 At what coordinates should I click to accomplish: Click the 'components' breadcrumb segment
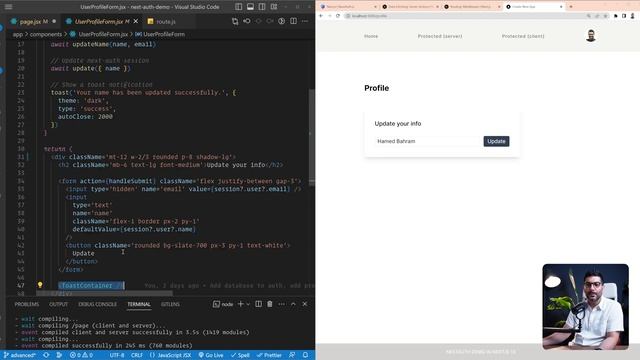(46, 34)
